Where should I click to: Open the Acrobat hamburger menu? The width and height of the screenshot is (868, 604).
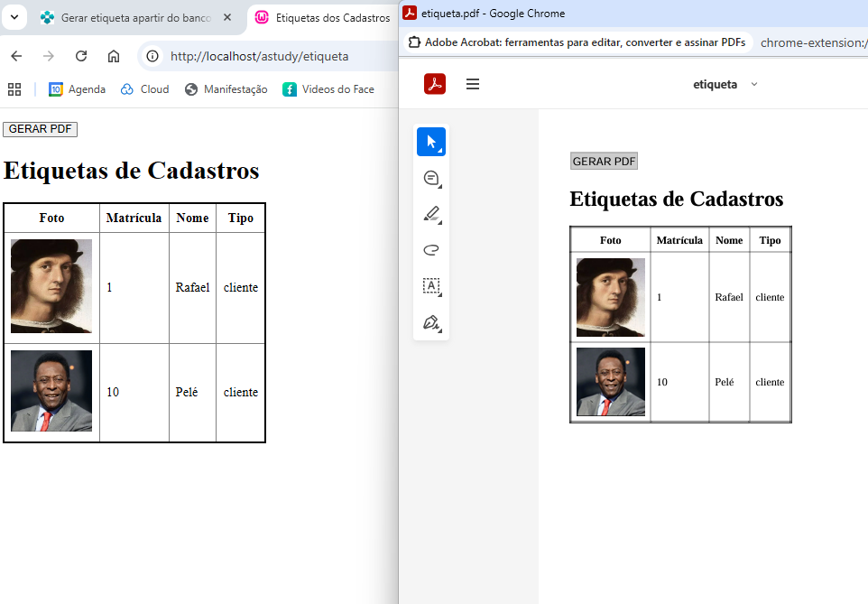point(473,84)
